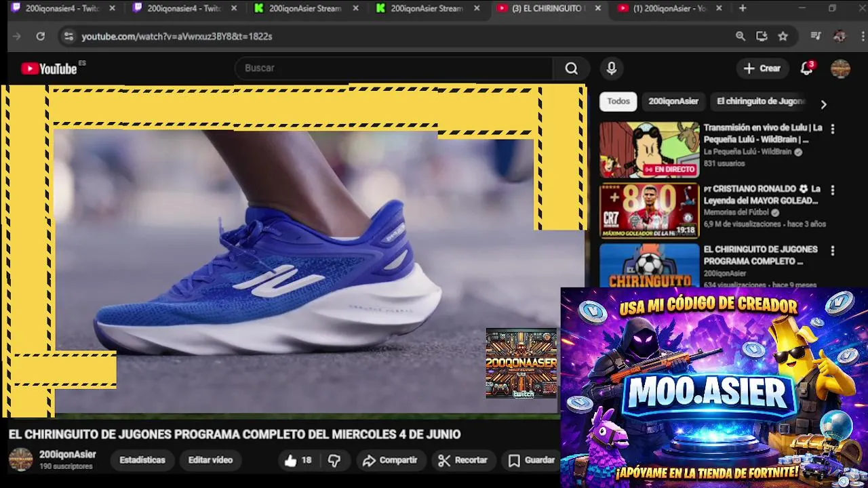
Task: Close the EL CHIRINGUITO browser tab
Action: (597, 8)
